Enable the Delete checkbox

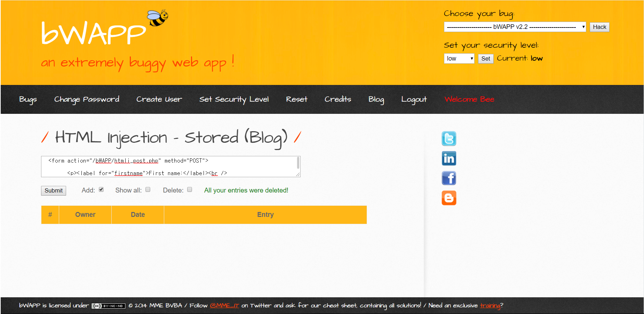point(190,190)
